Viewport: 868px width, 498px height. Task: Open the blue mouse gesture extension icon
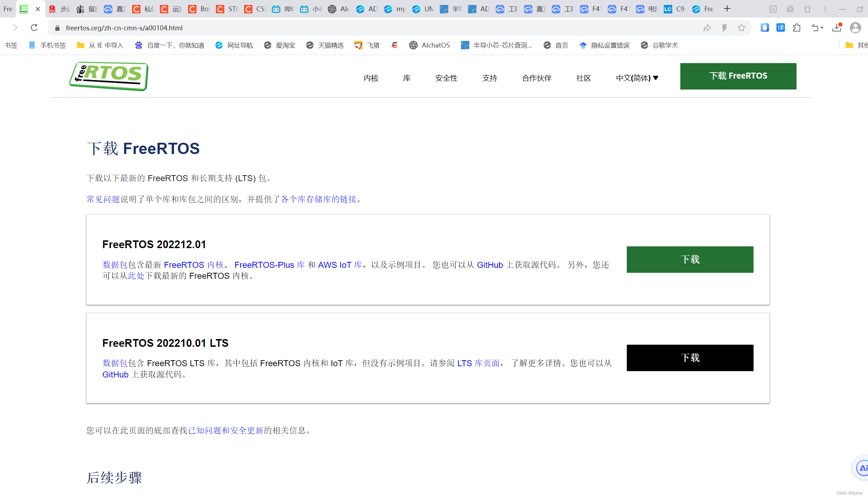coord(764,27)
